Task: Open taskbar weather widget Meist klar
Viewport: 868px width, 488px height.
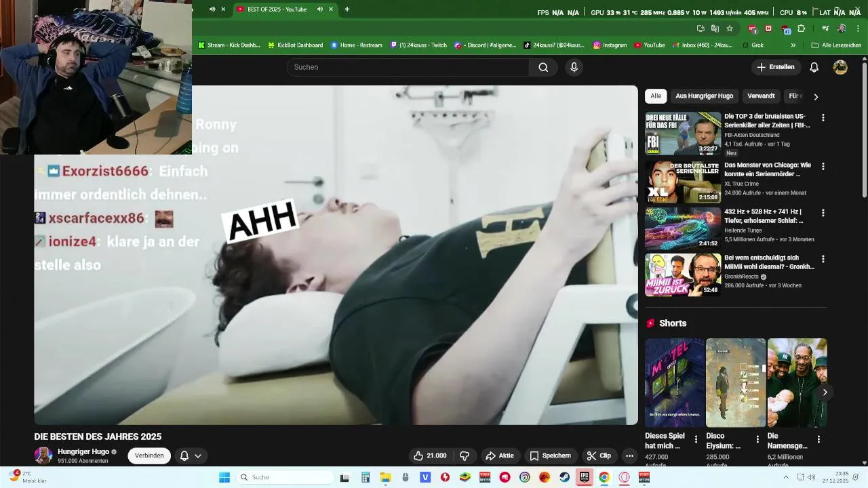Action: click(x=27, y=477)
